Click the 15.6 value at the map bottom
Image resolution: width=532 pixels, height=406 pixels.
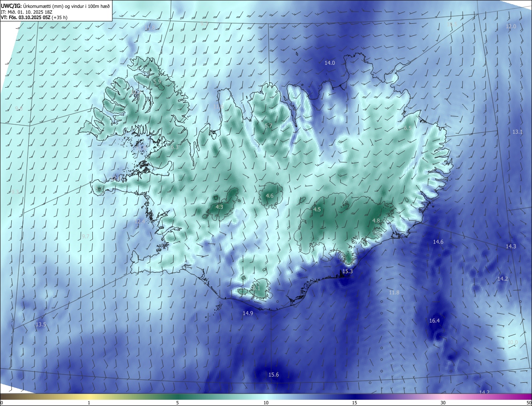[x=273, y=374]
